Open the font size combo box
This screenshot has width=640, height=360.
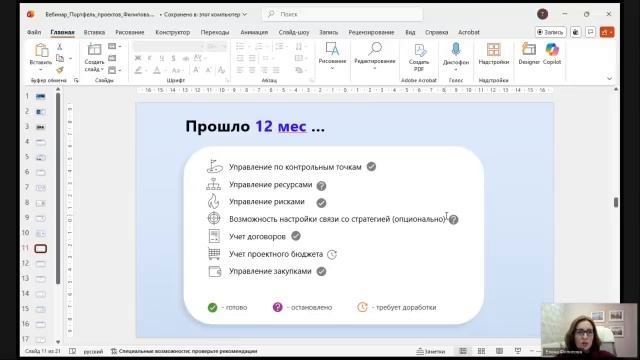pos(216,47)
